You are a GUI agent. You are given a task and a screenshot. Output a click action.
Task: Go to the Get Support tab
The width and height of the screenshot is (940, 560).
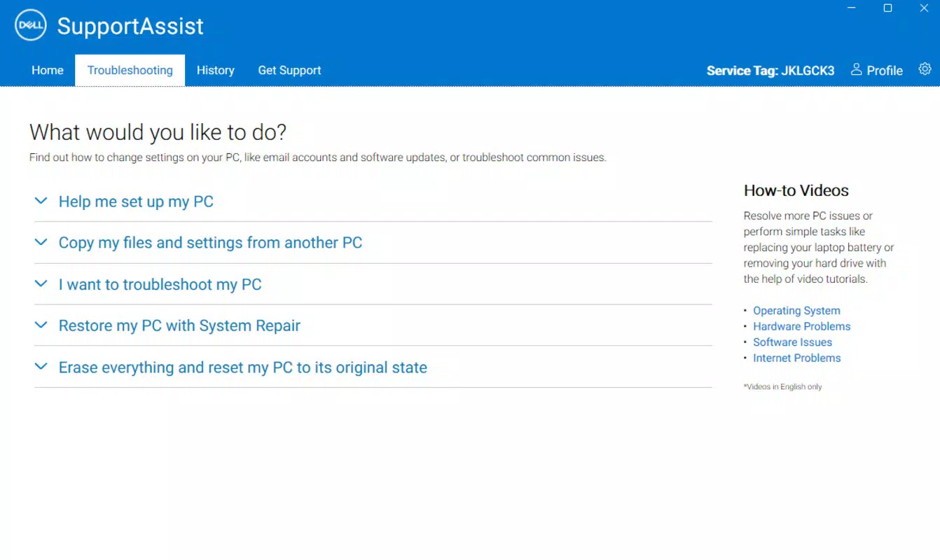coord(289,70)
